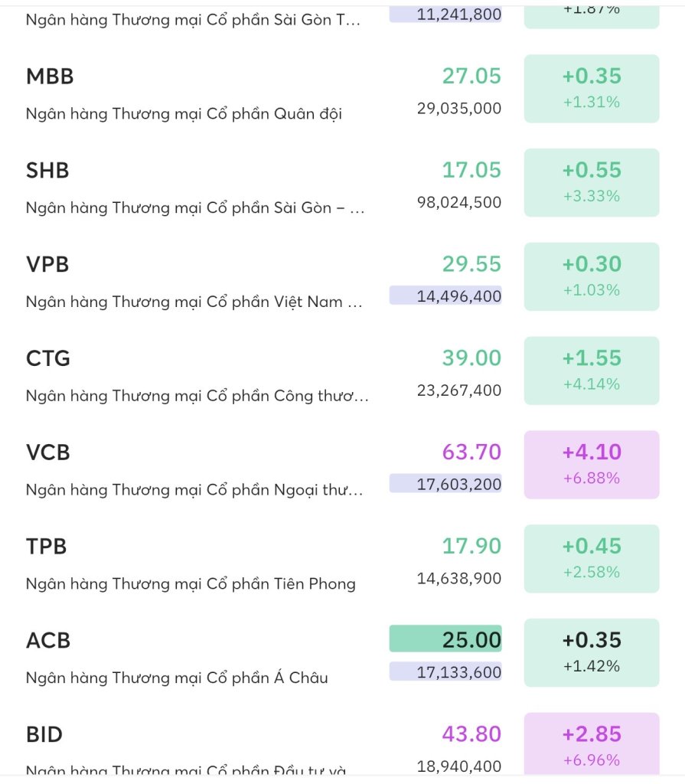Viewport: 685px width, 784px height.
Task: Toggle VPB +0.30 change badge
Action: (x=592, y=276)
